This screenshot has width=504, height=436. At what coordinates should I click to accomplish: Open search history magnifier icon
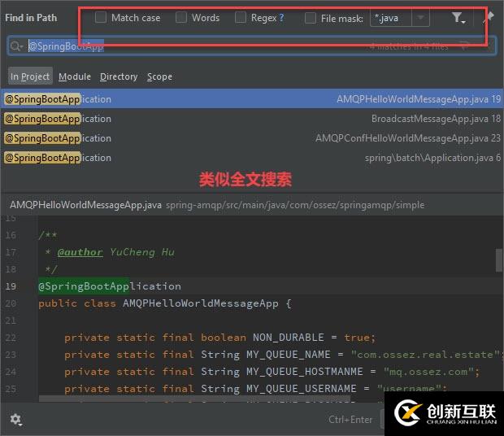16,46
